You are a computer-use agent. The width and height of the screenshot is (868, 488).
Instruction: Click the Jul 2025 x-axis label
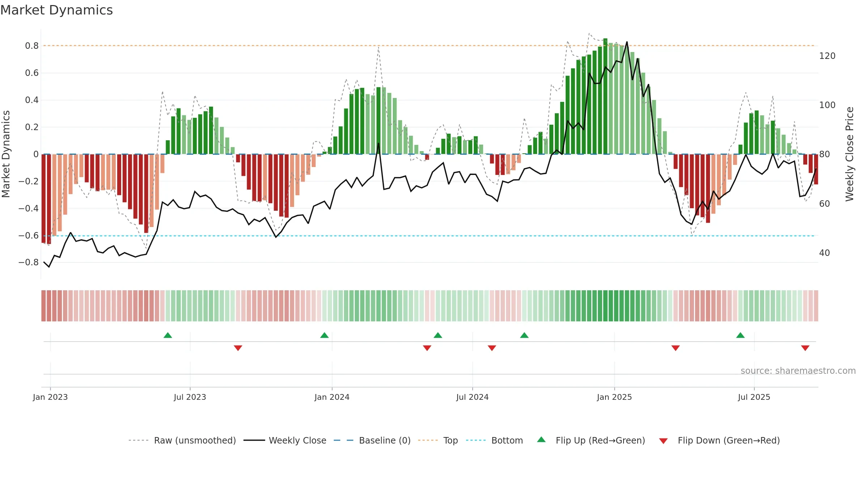pyautogui.click(x=754, y=397)
